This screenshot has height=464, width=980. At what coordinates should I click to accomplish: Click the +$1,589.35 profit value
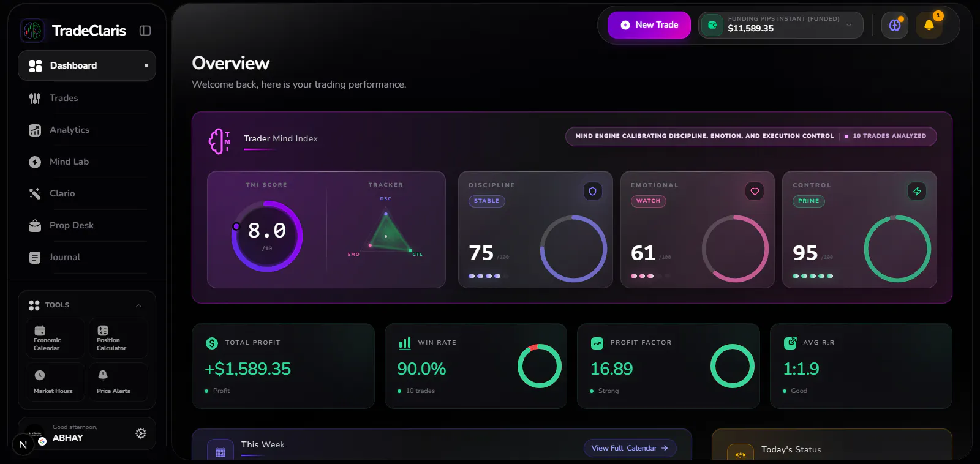coord(247,369)
